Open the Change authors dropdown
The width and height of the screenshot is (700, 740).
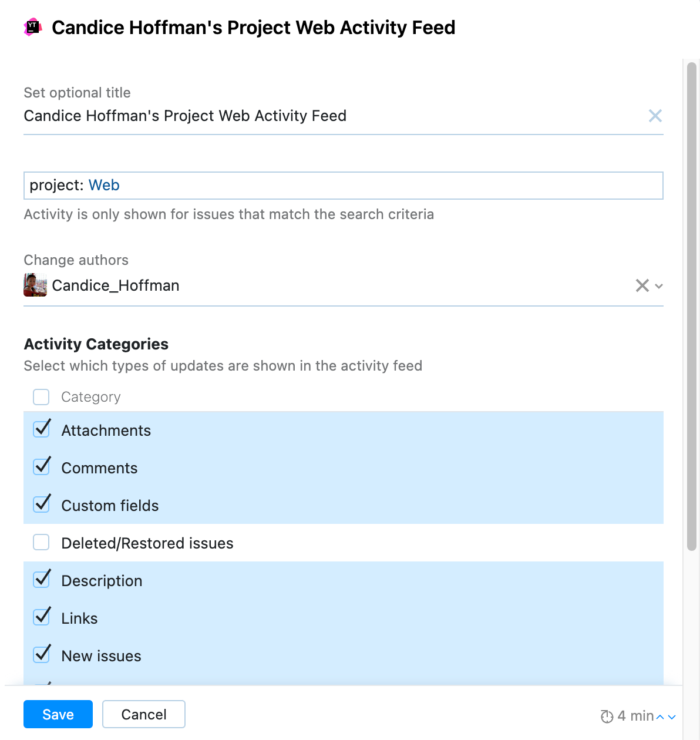658,286
